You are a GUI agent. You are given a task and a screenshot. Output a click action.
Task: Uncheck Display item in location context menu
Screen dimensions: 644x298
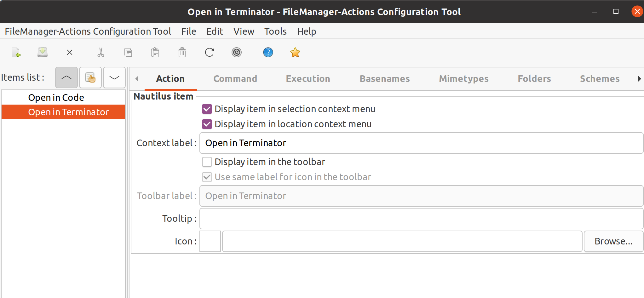tap(207, 124)
